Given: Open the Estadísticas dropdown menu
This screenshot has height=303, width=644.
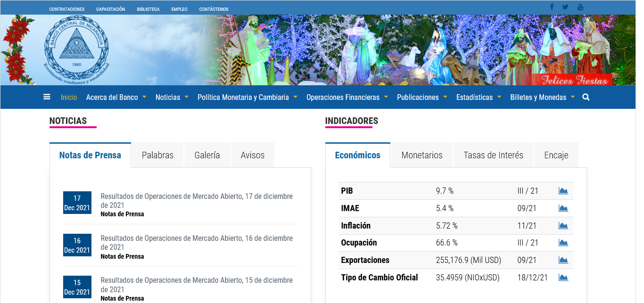Looking at the screenshot, I should point(479,97).
